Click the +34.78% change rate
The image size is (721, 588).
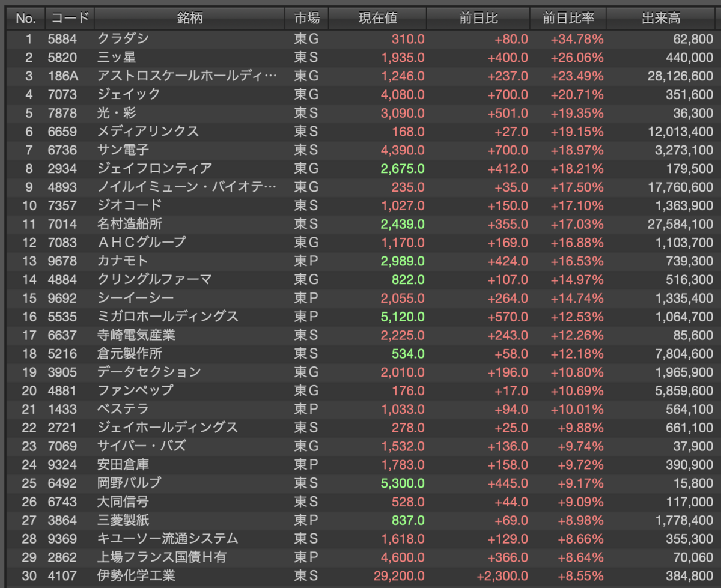click(x=577, y=40)
